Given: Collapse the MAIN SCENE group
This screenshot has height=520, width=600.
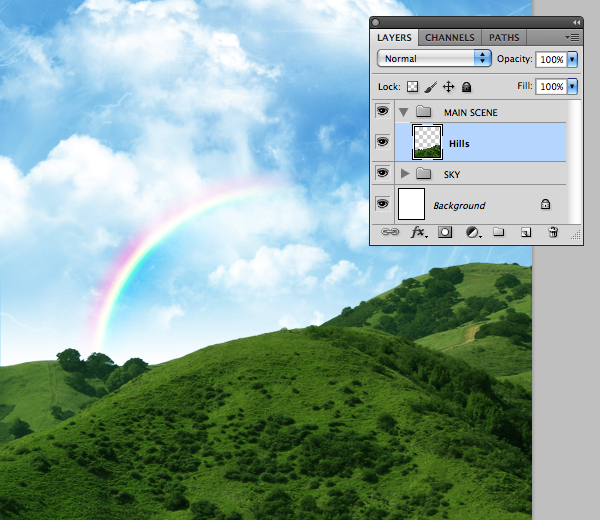Looking at the screenshot, I should click(403, 112).
